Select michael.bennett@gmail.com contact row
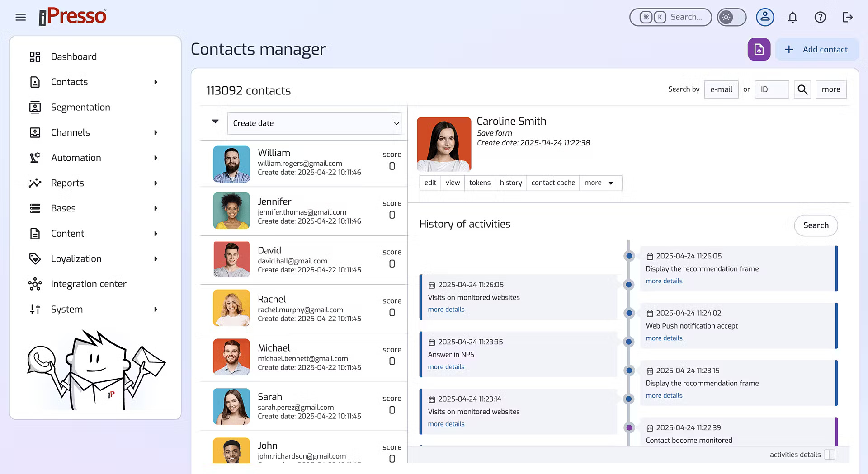 pyautogui.click(x=304, y=358)
